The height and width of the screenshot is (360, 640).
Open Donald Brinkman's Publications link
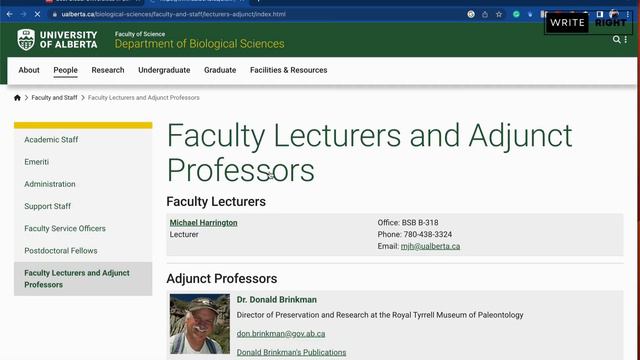pos(291,352)
